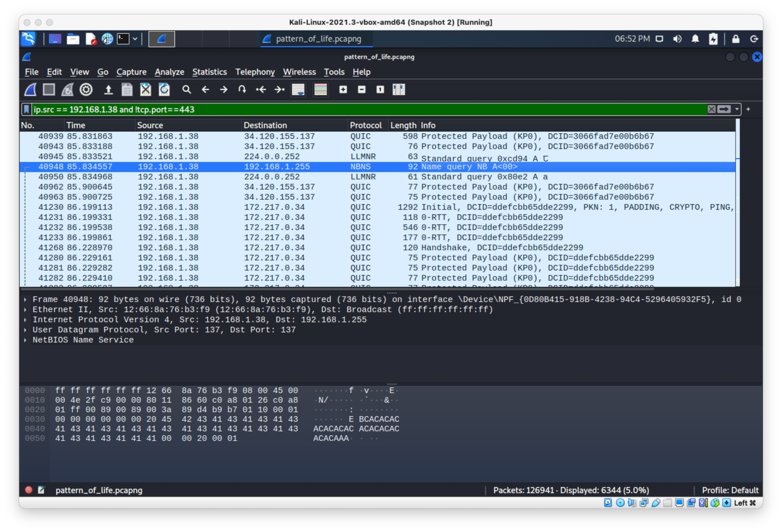The width and height of the screenshot is (782, 532).
Task: Jump to the last packet
Action: 279,89
